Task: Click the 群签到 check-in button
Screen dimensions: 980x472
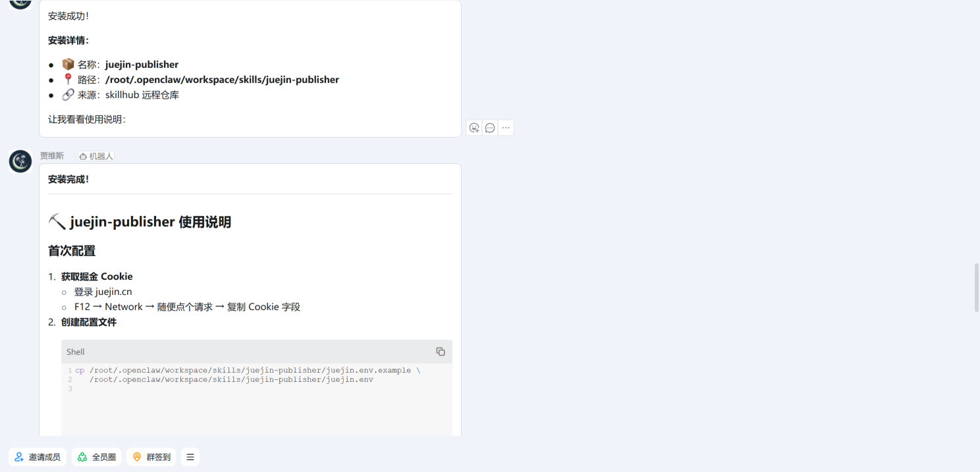Action: click(x=151, y=457)
